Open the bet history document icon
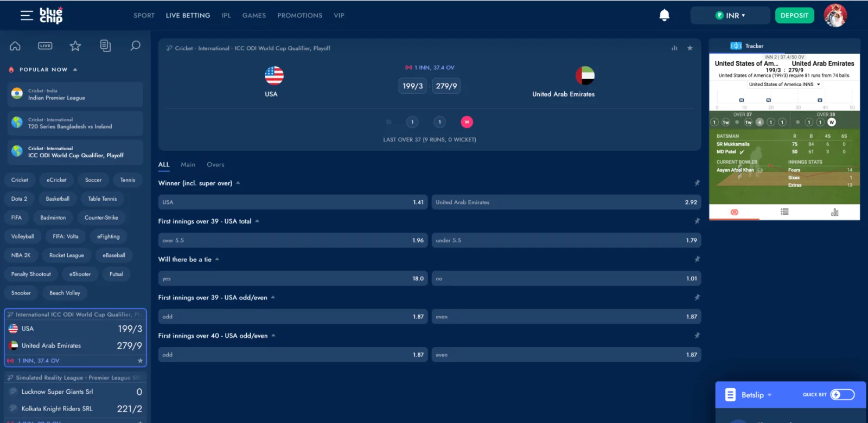The image size is (868, 423). pos(105,46)
